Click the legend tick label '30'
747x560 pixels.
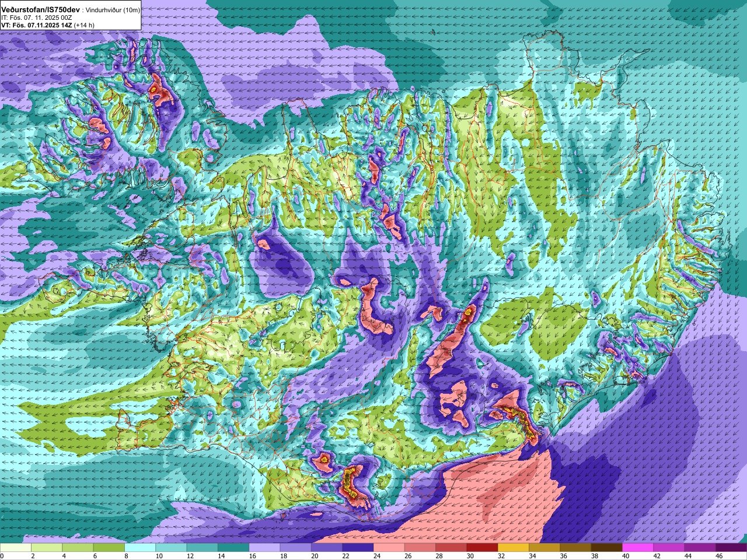point(470,556)
